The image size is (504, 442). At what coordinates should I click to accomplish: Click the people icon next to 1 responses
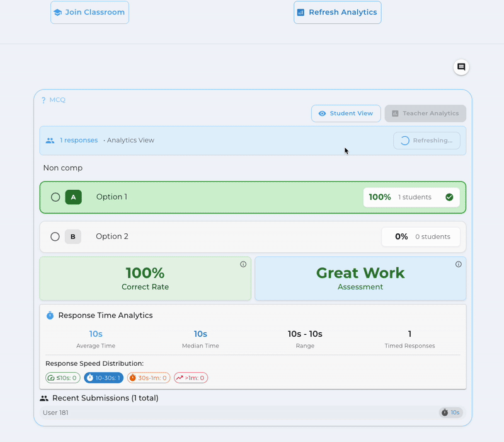pos(50,140)
